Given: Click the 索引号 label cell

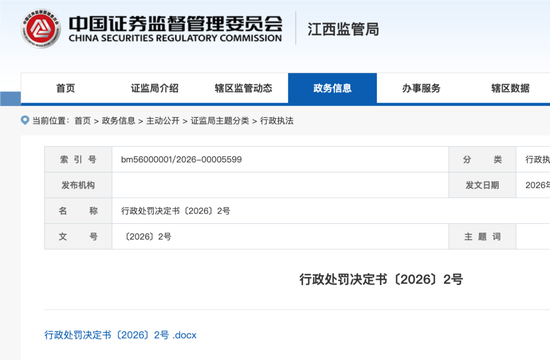Looking at the screenshot, I should pyautogui.click(x=78, y=160).
